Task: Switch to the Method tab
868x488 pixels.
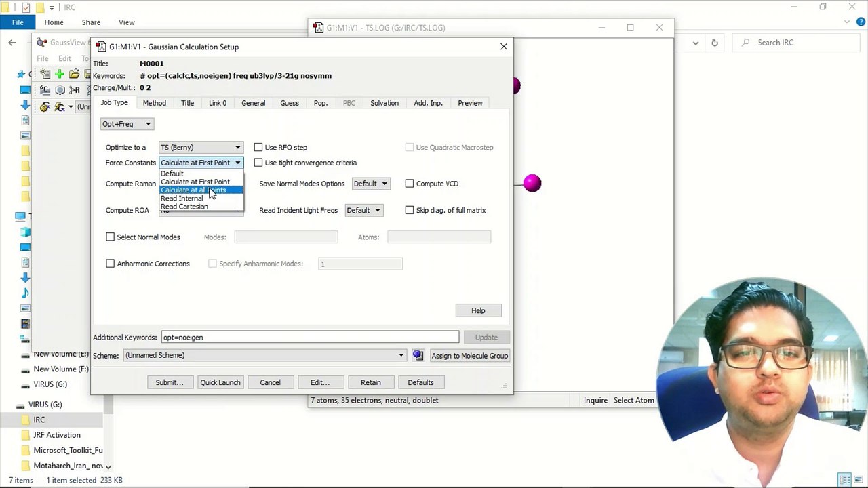Action: 154,103
